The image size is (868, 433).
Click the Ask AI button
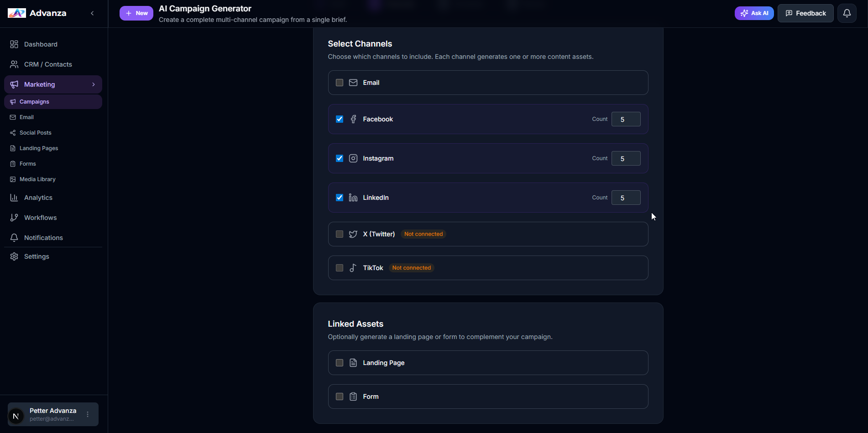point(754,13)
